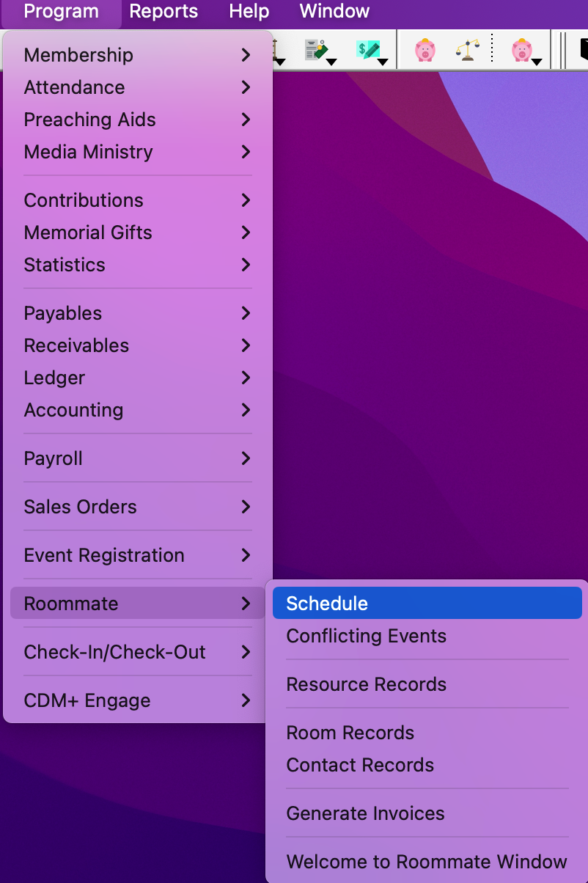Image resolution: width=588 pixels, height=883 pixels.
Task: Click the first piggy bank toolbar icon
Action: pos(425,50)
